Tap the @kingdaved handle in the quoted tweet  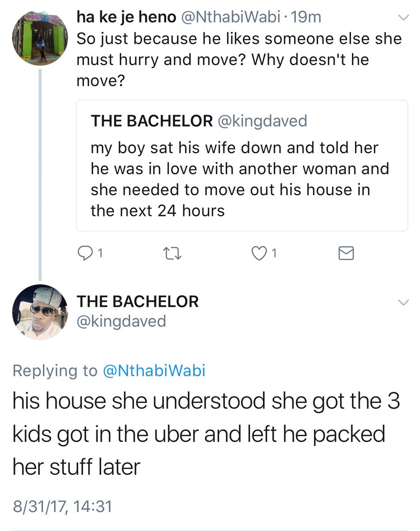262,121
